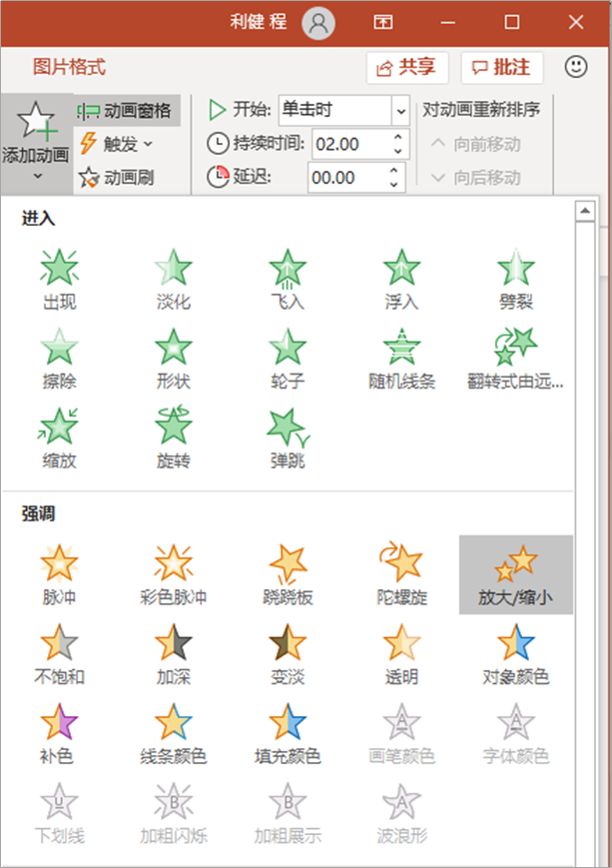Increase 持续时间 with up spinner
612x868 pixels.
[398, 137]
